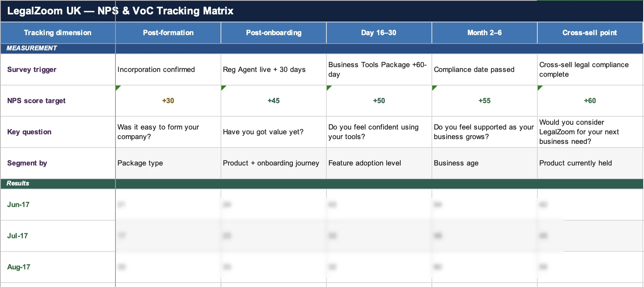Select the Jul-17 row label
Image resolution: width=644 pixels, height=287 pixels.
18,236
